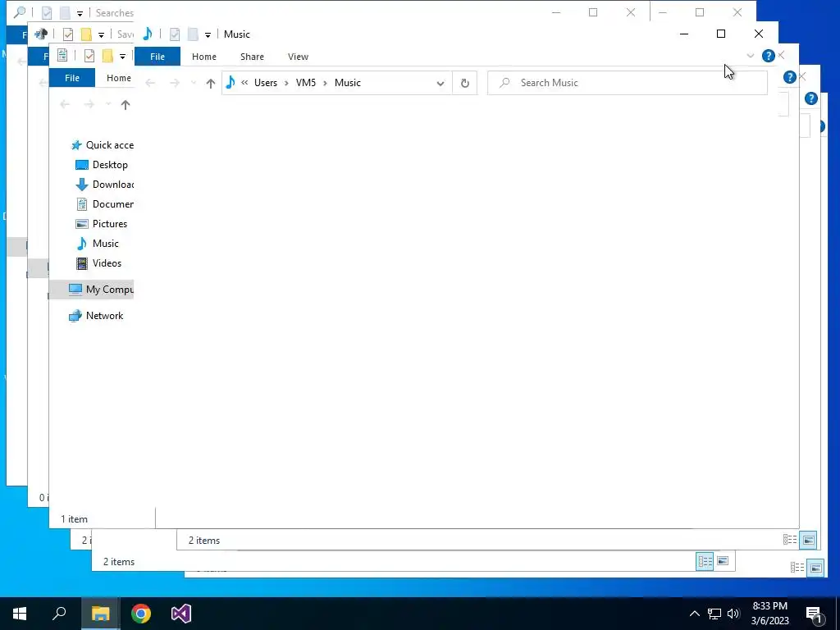Launch Google Chrome from taskbar
840x630 pixels.
(141, 614)
